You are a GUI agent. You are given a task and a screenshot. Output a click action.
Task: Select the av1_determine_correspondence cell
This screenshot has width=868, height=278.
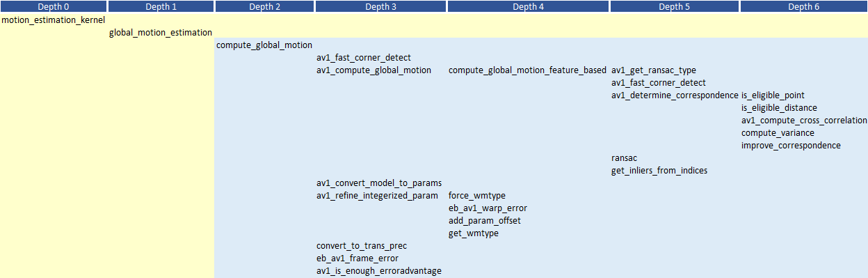pos(675,95)
